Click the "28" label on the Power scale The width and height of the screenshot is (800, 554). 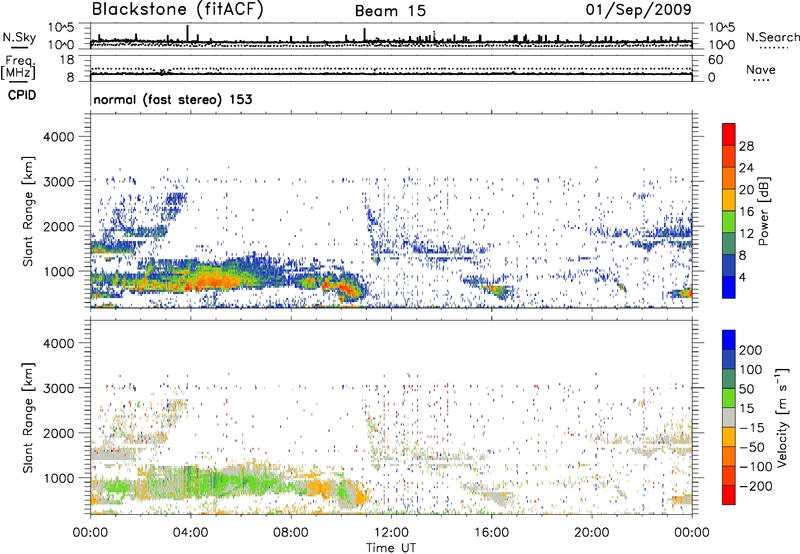pyautogui.click(x=746, y=146)
